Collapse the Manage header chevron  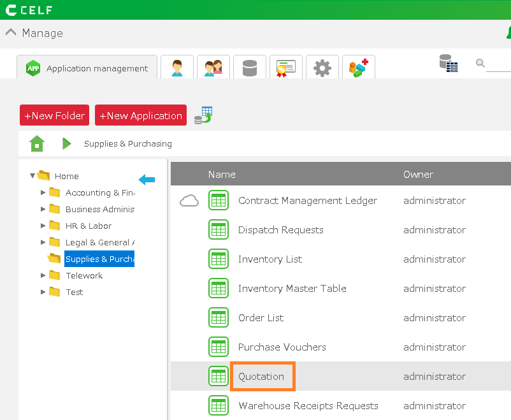point(11,33)
